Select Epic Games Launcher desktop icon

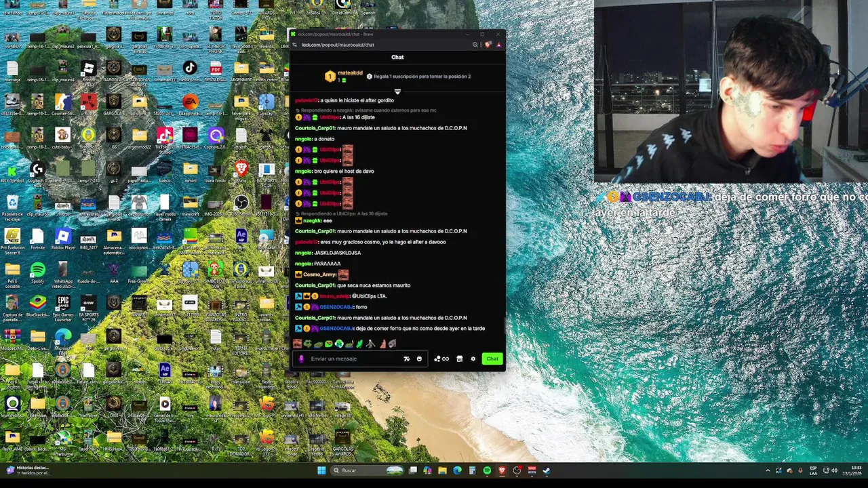click(63, 307)
